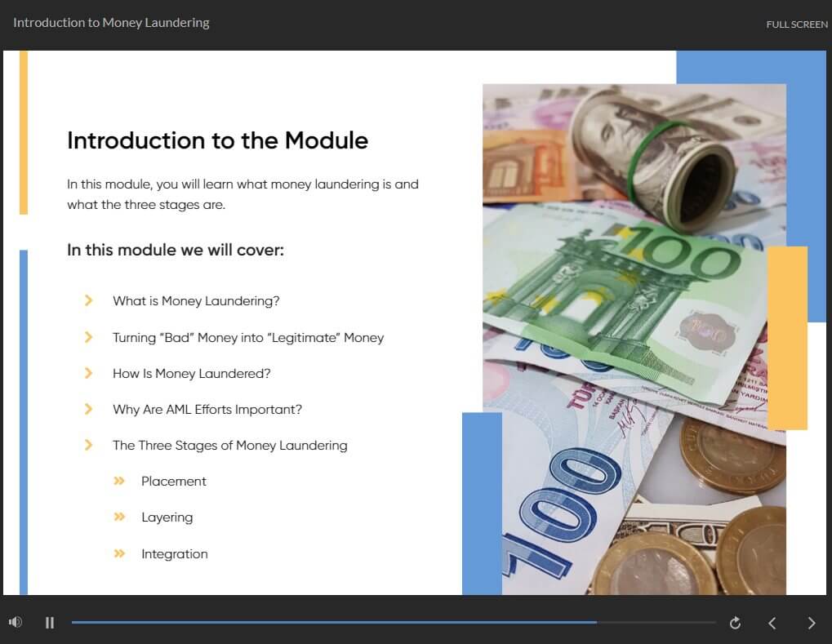Click the Introduction to Money Laundering title

pos(111,23)
